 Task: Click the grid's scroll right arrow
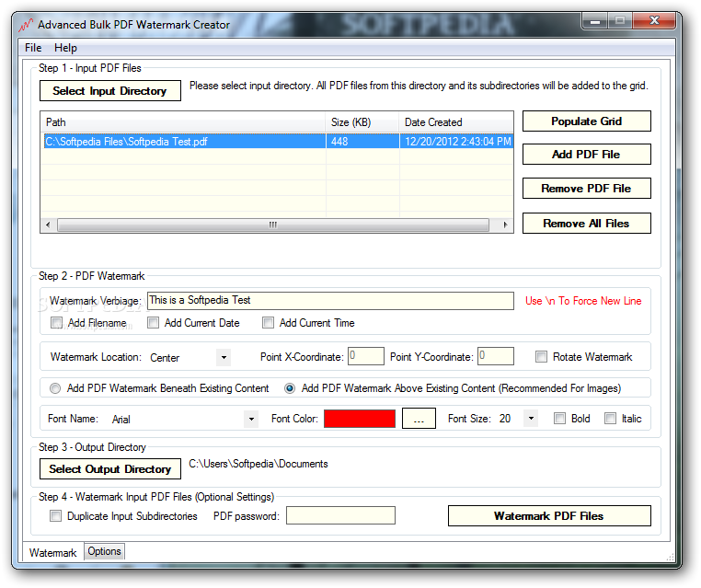[x=505, y=225]
